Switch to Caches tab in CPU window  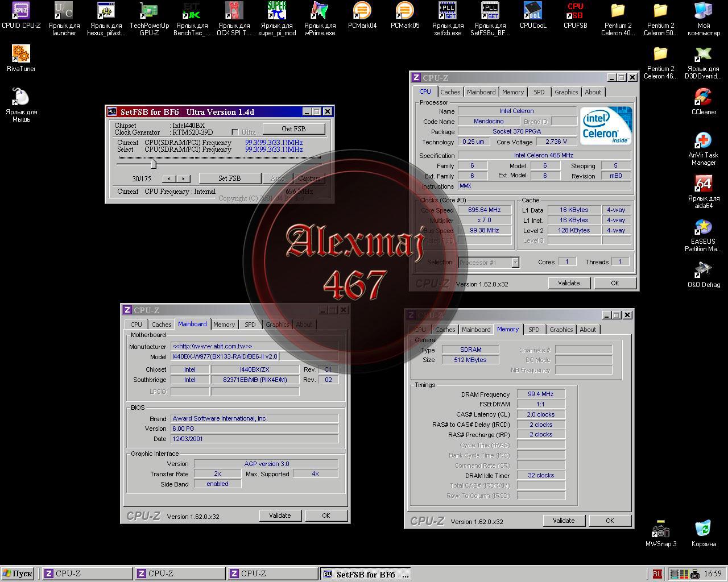(x=450, y=92)
